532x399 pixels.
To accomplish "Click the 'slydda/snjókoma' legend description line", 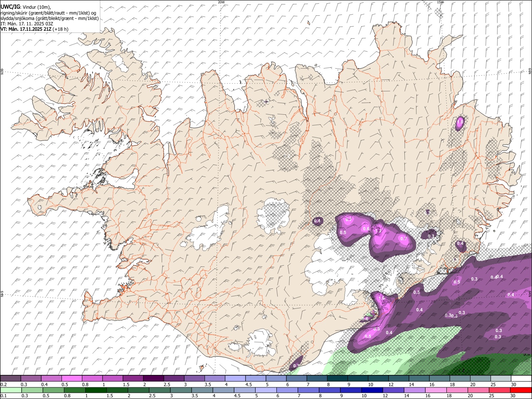I will 49,18.
